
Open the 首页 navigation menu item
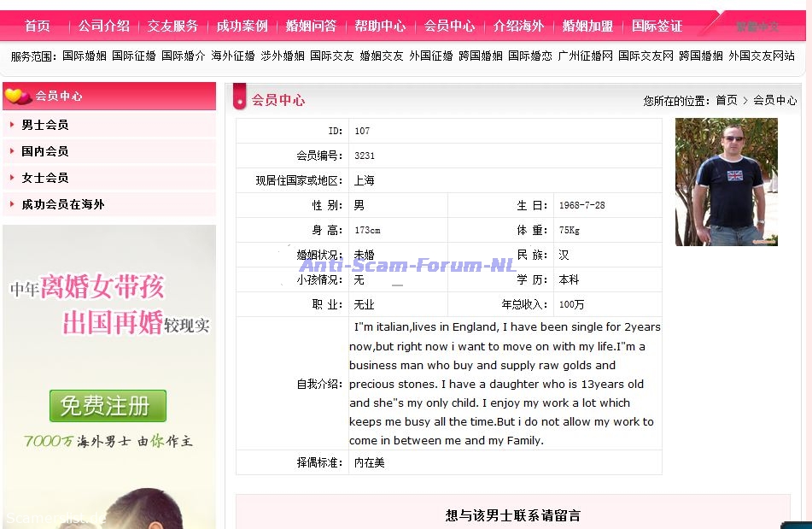coord(37,26)
